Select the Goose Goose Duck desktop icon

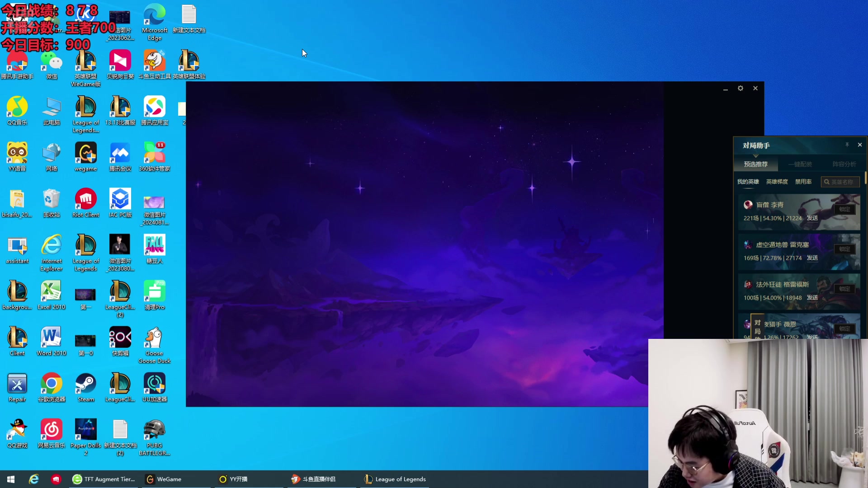coord(154,345)
